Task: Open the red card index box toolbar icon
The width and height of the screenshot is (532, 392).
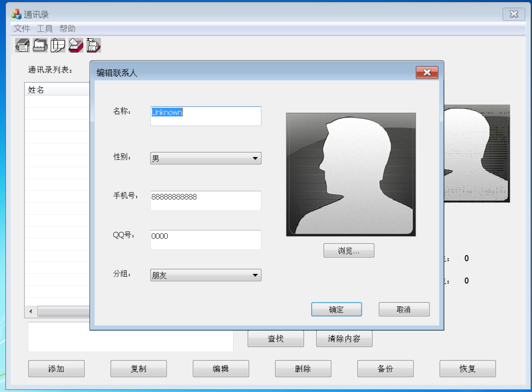Action: [x=76, y=45]
